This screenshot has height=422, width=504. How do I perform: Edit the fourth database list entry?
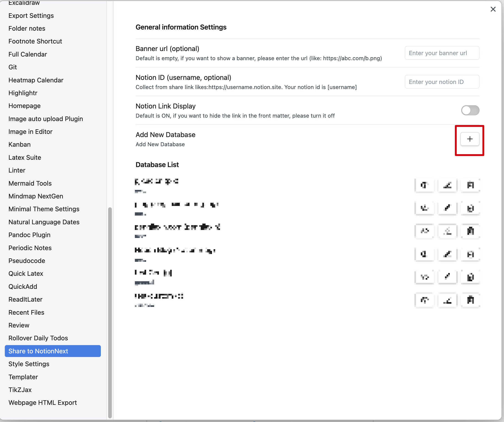(x=447, y=254)
